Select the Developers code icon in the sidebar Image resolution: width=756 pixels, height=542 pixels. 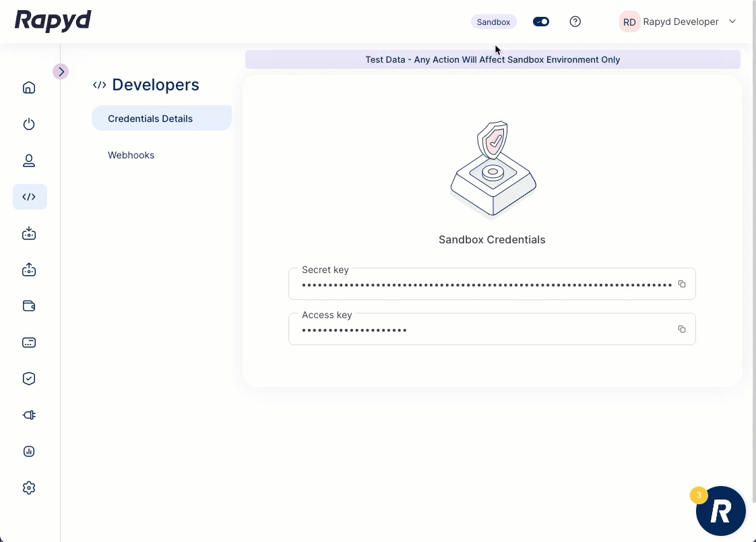pyautogui.click(x=30, y=197)
